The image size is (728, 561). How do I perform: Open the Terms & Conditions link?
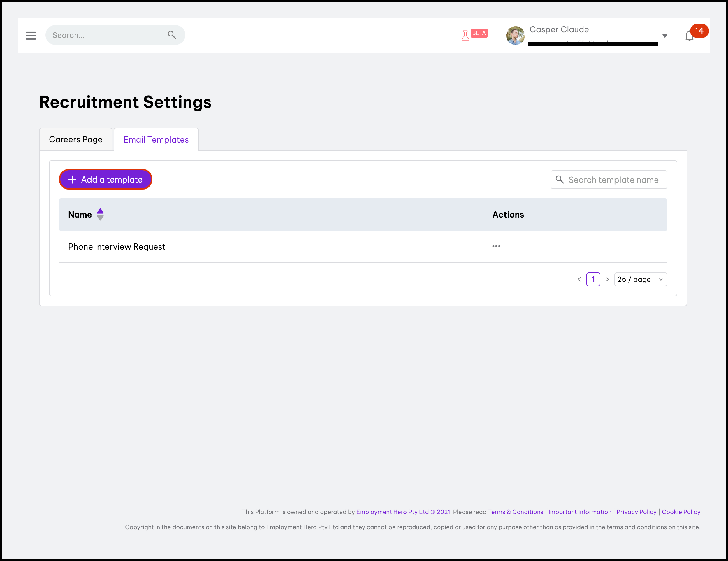coord(515,512)
